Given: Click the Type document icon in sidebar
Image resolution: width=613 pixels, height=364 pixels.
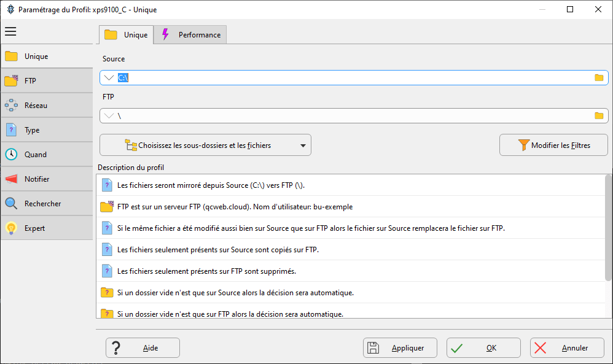Looking at the screenshot, I should (11, 130).
